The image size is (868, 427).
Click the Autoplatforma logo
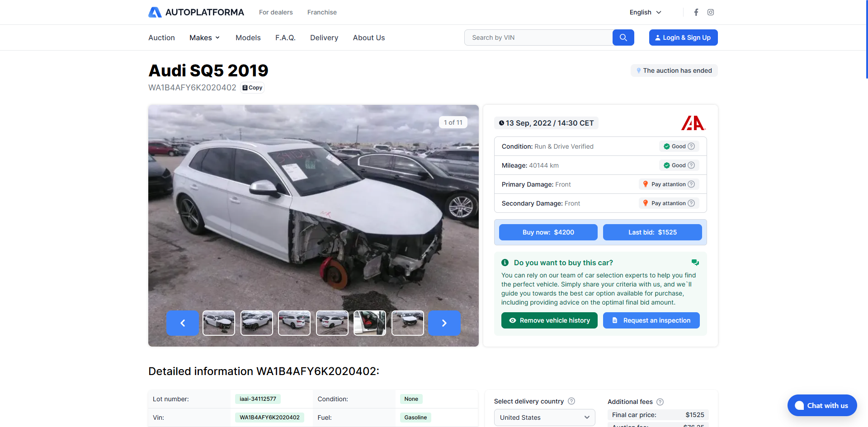tap(196, 12)
